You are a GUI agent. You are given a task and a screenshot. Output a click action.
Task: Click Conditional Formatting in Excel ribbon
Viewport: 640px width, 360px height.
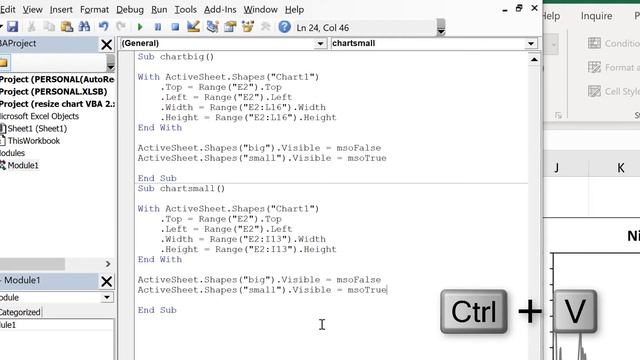point(613,43)
